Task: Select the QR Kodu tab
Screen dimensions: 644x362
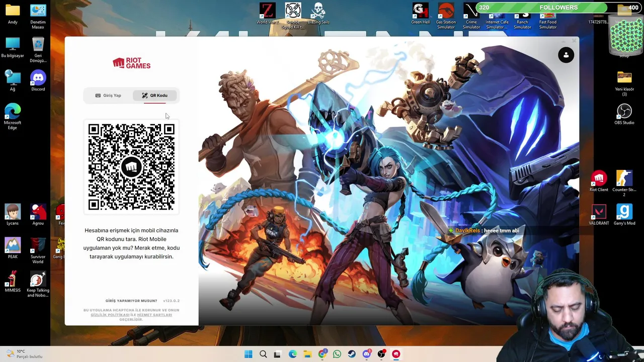Action: pos(154,96)
